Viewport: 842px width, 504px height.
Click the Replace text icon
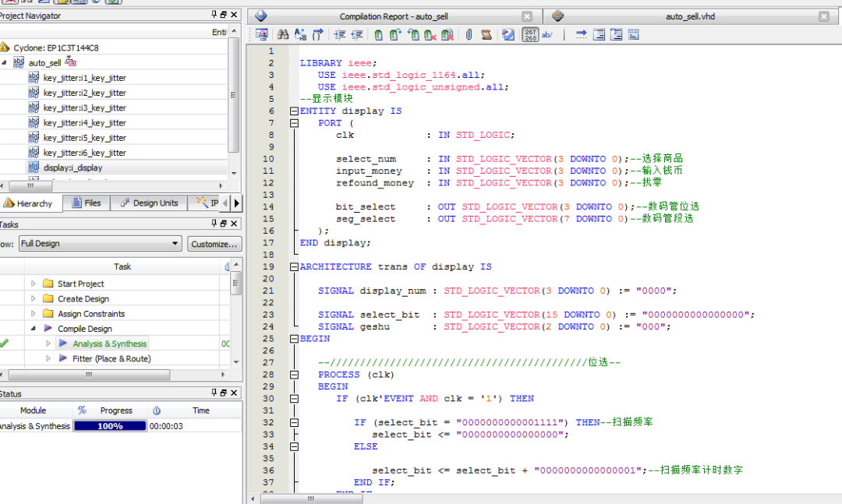click(x=300, y=34)
